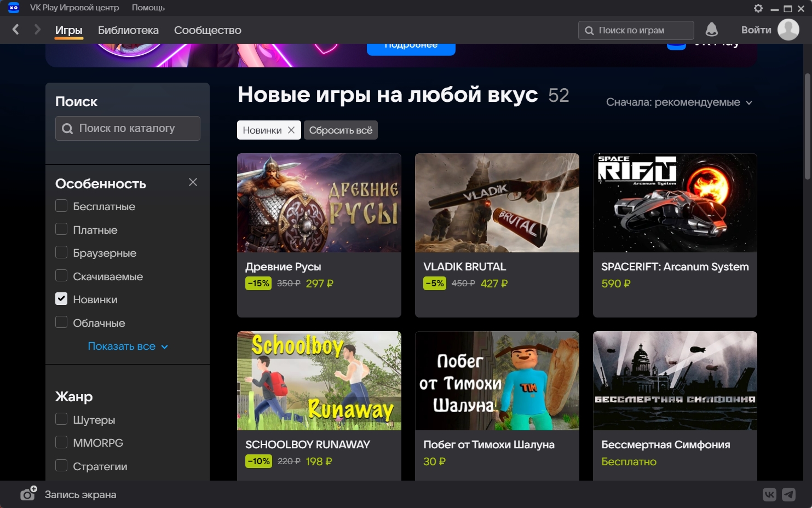Screen dimensions: 812x508
Task: Click the VK Play logo icon
Action: [x=14, y=8]
